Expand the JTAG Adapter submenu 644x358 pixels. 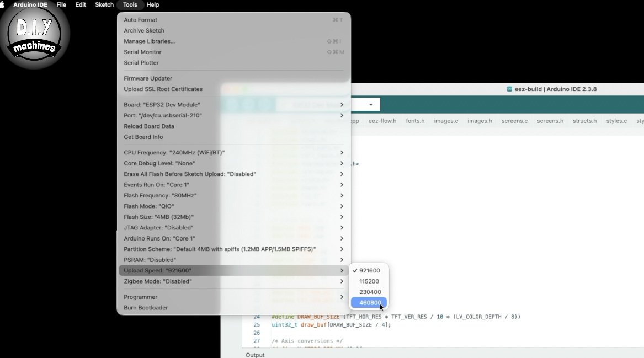[x=233, y=227]
